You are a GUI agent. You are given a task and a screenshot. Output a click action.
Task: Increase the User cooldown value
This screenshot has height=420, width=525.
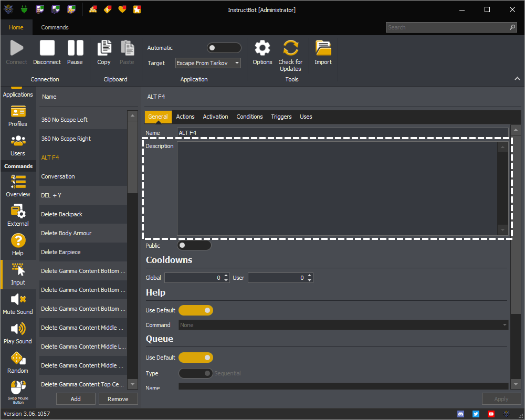point(309,275)
